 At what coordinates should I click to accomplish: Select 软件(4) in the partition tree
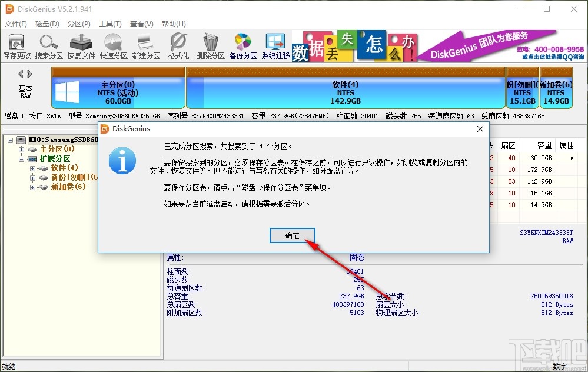(65, 168)
